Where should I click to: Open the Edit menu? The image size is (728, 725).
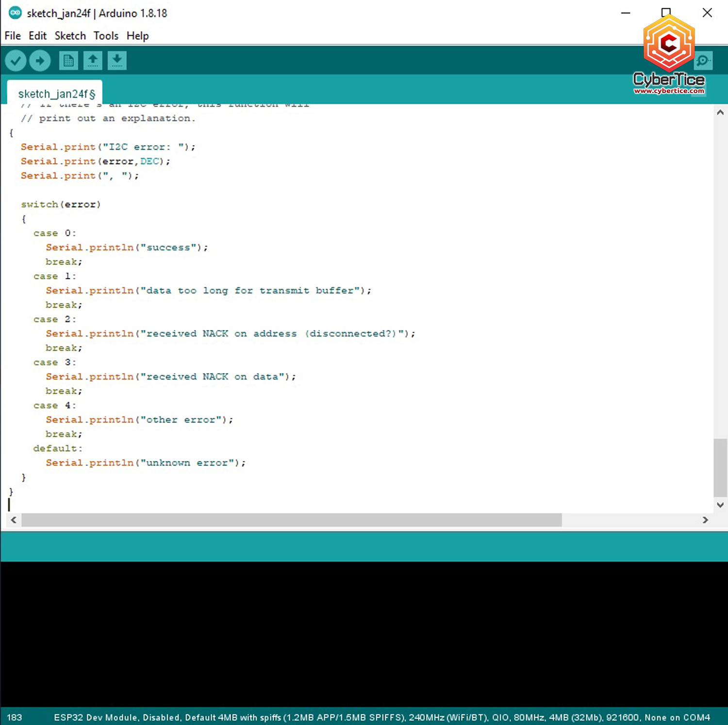point(37,36)
